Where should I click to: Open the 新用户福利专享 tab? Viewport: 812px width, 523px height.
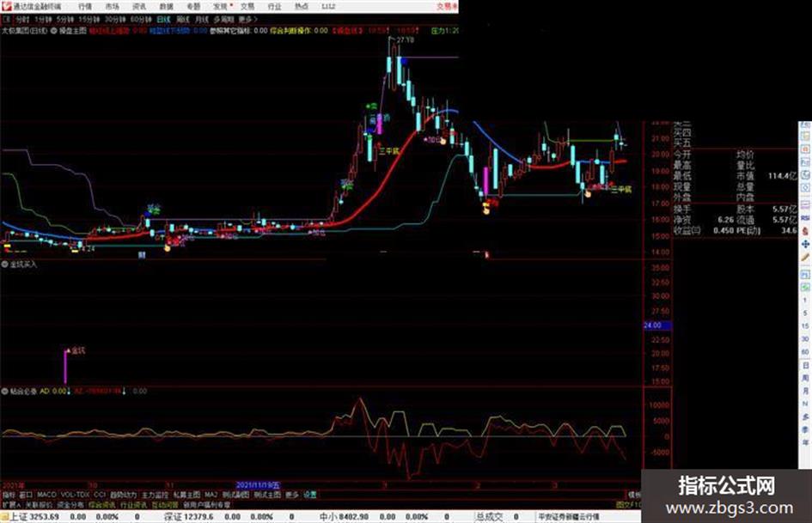[207, 504]
